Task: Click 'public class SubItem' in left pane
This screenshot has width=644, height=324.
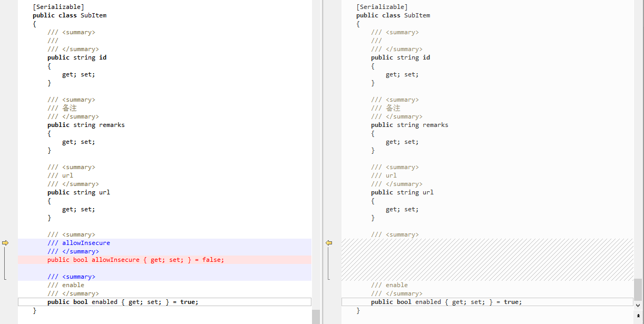Action: coord(69,15)
